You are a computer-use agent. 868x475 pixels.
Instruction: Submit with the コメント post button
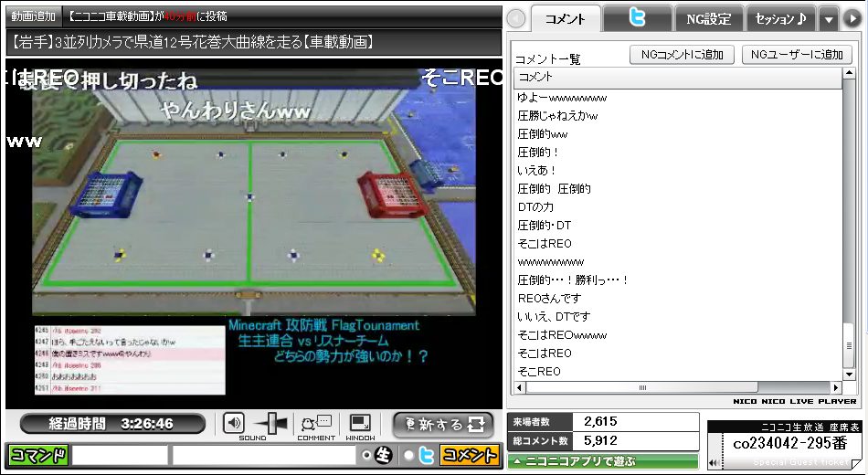469,455
